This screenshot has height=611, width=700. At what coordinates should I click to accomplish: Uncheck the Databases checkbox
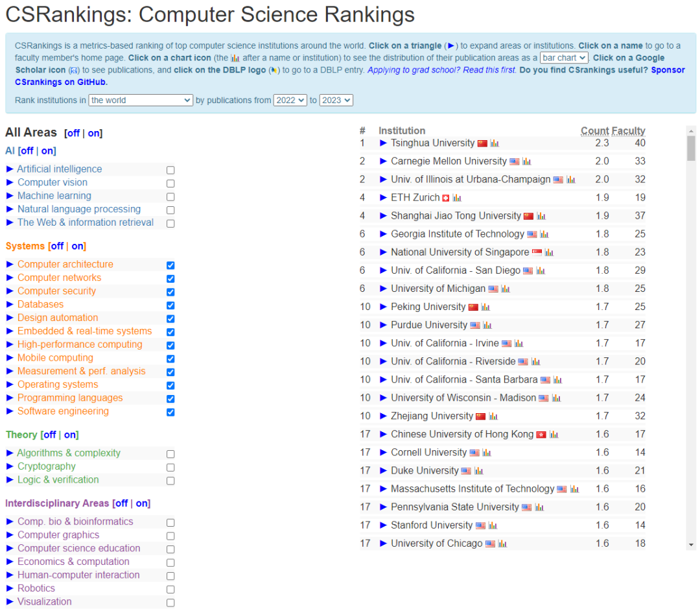170,305
